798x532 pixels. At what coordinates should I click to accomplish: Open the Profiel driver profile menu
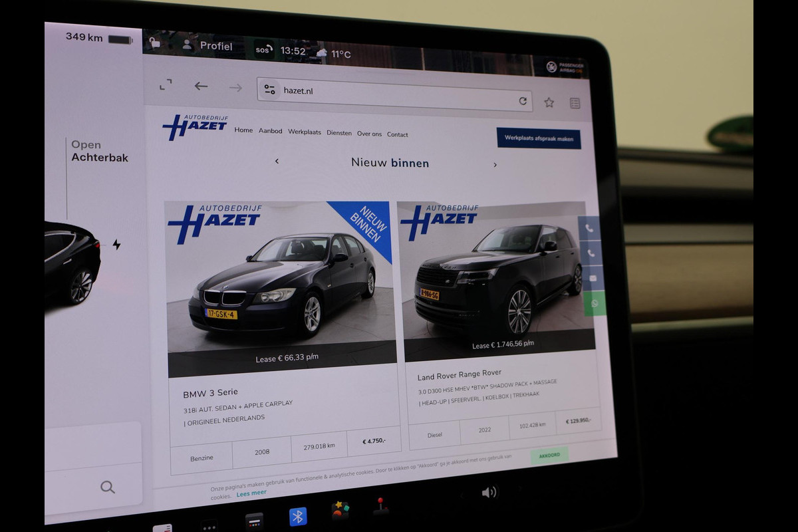pos(207,46)
